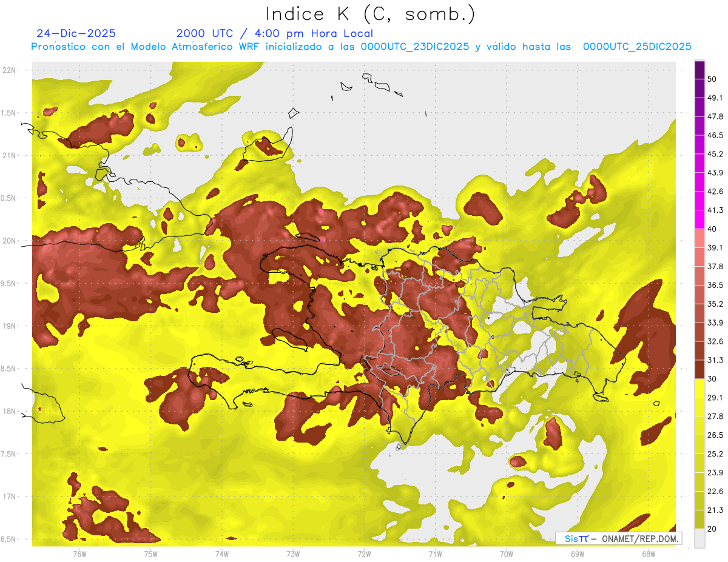Click the salmon legend swatch between 39.1 and 40
728x562 pixels.
pyautogui.click(x=699, y=238)
